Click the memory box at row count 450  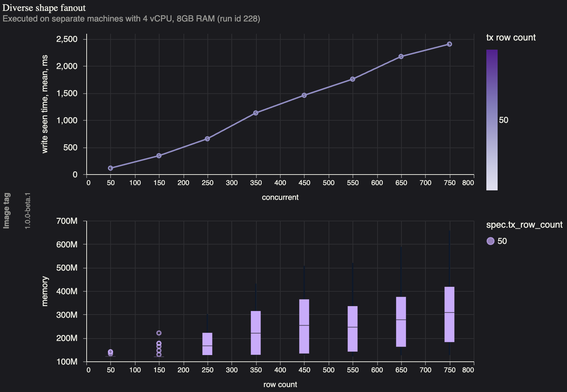point(304,326)
